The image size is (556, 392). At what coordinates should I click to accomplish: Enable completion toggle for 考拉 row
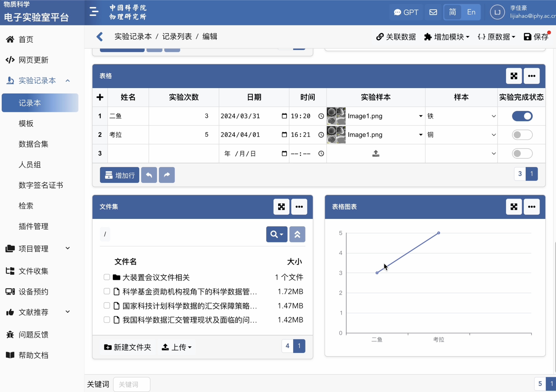522,135
